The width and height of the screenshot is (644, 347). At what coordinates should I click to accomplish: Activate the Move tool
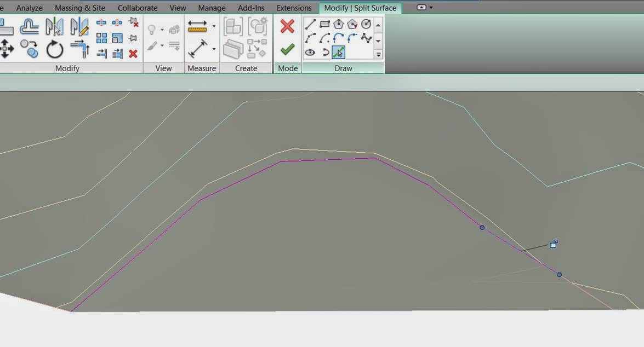tap(5, 49)
